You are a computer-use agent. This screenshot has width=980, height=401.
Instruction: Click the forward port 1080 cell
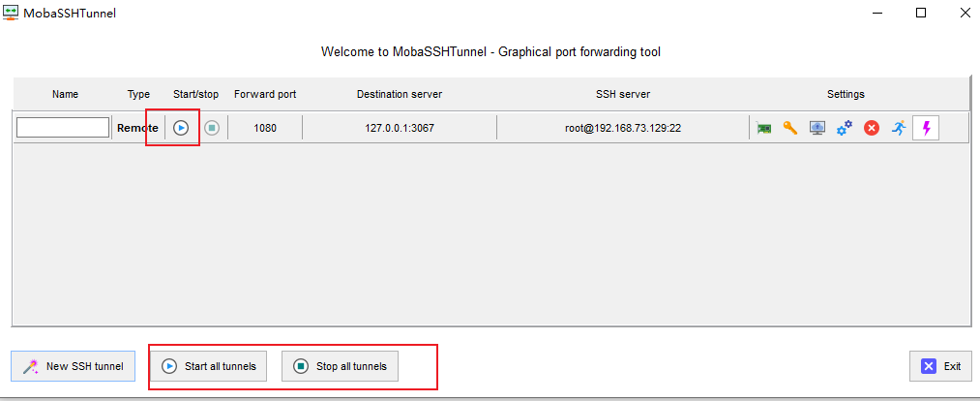click(265, 128)
